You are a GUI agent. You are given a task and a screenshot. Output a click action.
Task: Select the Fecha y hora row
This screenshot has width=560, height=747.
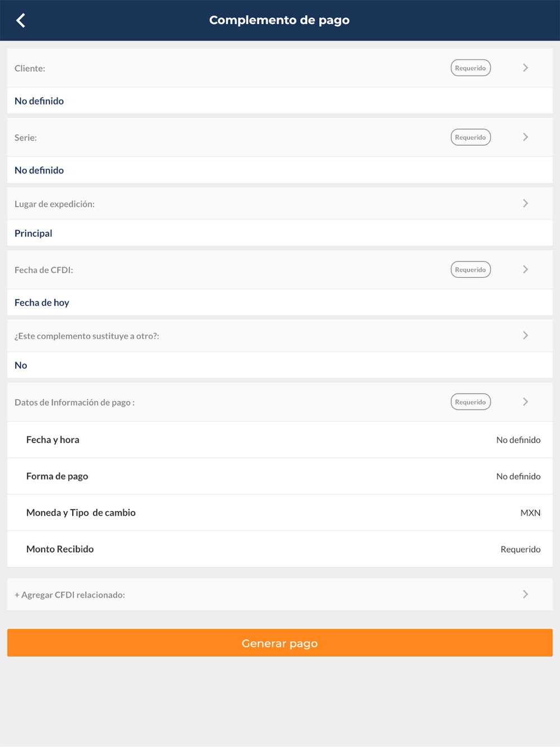280,440
